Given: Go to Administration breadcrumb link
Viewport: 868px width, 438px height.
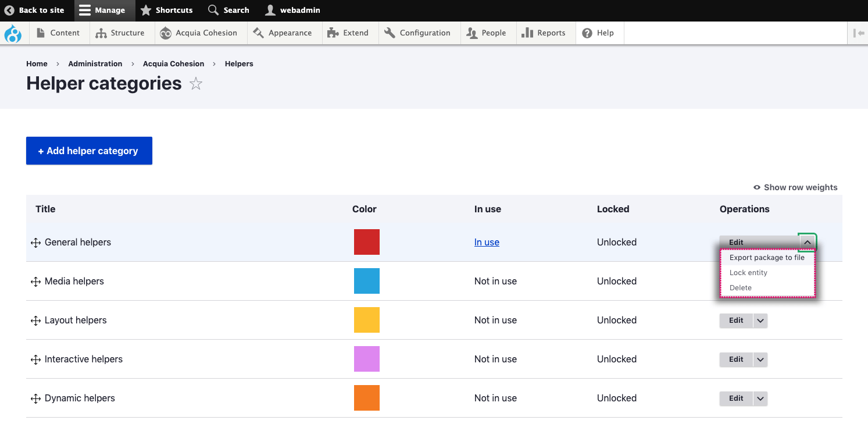Looking at the screenshot, I should [95, 64].
